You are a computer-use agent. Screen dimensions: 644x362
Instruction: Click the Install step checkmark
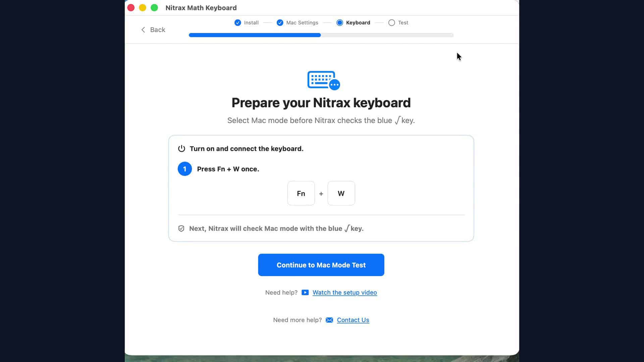point(237,23)
